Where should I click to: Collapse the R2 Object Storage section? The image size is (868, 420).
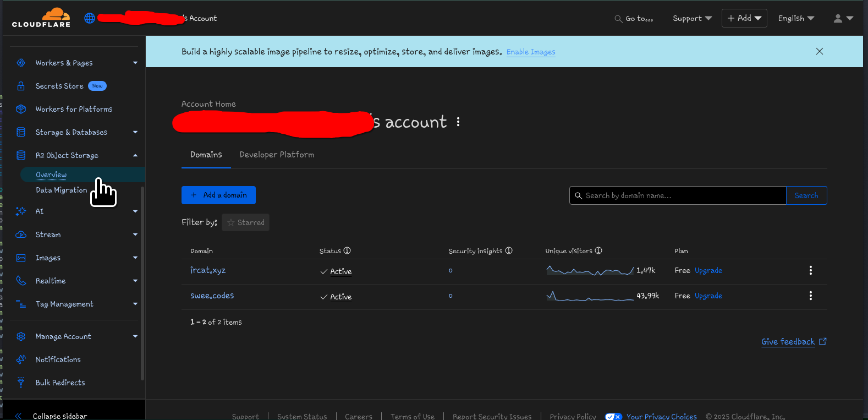click(x=135, y=155)
